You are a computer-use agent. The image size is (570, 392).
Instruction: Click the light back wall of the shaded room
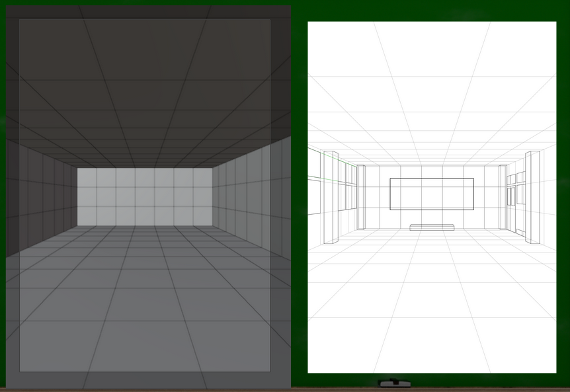point(145,196)
